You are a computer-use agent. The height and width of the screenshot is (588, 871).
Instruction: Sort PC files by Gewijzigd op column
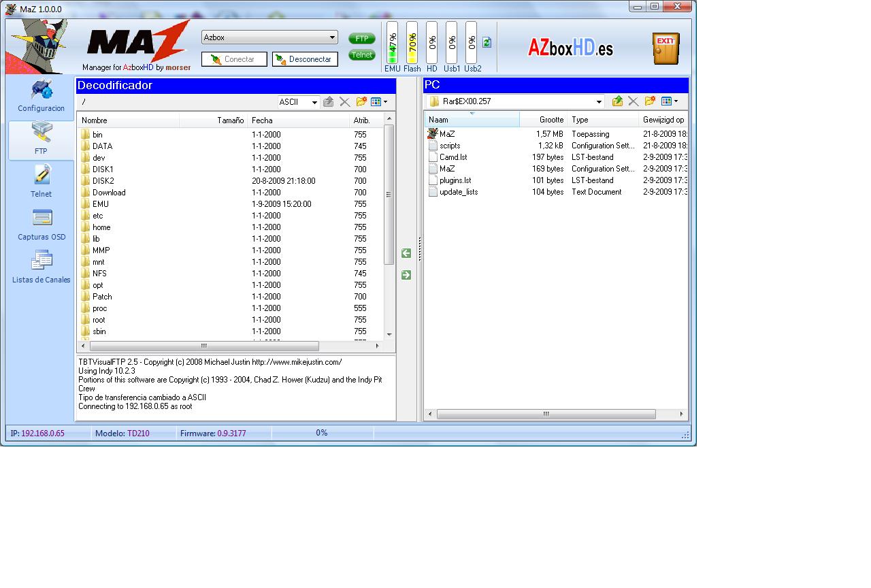coord(663,120)
